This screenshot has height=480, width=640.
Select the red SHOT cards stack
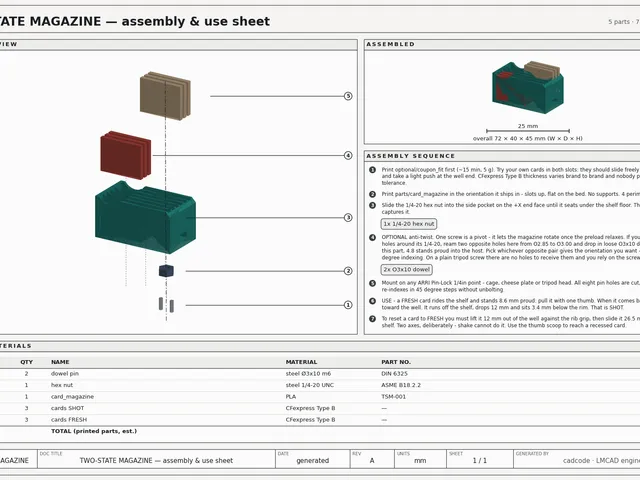[x=125, y=155]
